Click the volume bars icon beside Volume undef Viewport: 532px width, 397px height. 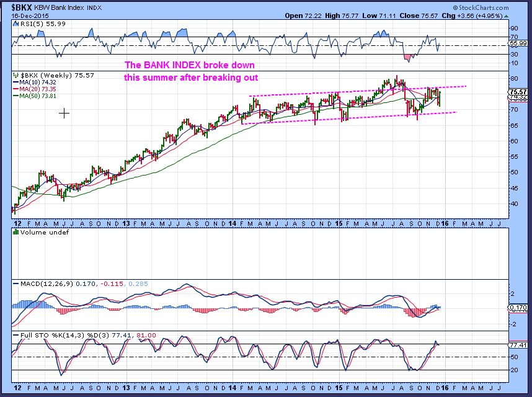[x=16, y=232]
